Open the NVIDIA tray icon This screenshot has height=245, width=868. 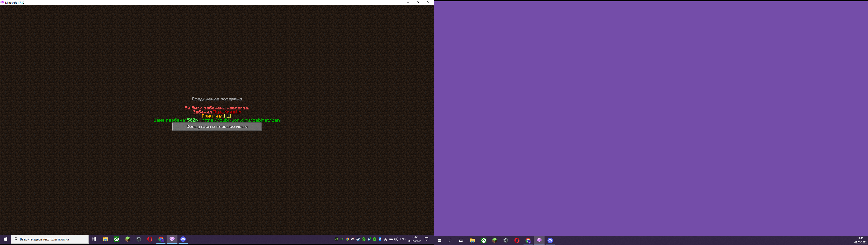click(337, 239)
